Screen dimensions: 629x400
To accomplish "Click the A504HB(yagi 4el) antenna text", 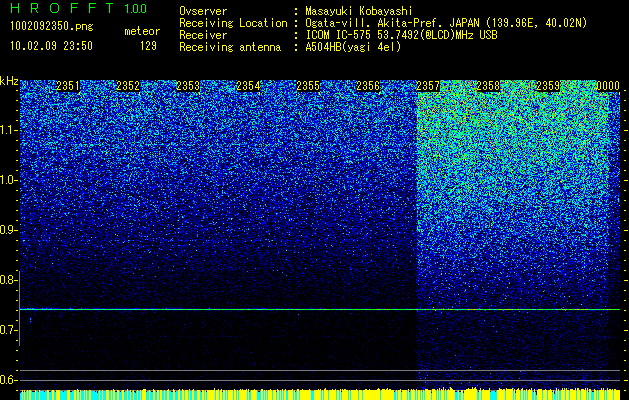I will pos(353,47).
